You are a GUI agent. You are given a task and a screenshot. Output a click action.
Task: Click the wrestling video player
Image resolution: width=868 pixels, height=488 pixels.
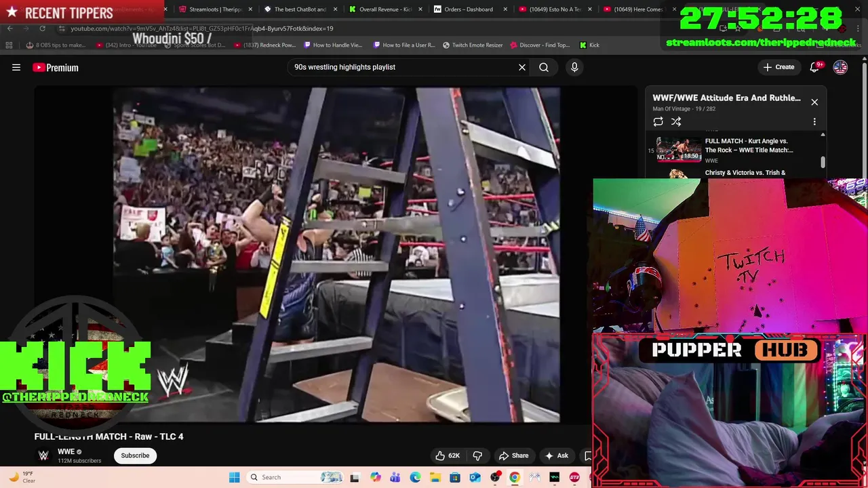pos(336,254)
